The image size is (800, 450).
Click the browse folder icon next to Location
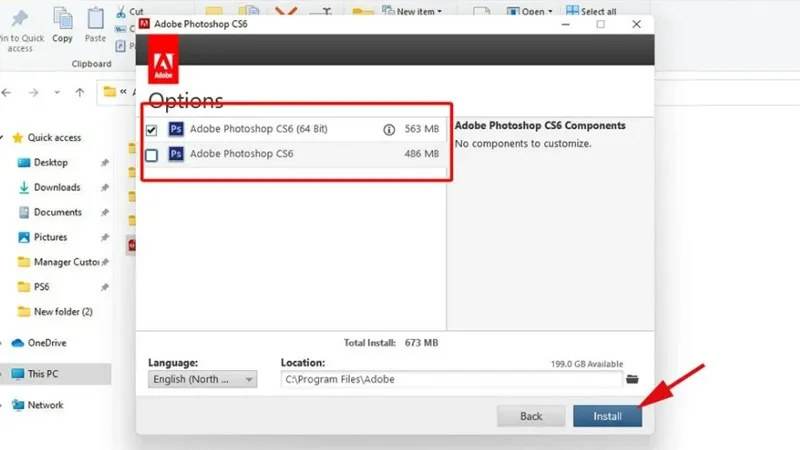pyautogui.click(x=631, y=379)
